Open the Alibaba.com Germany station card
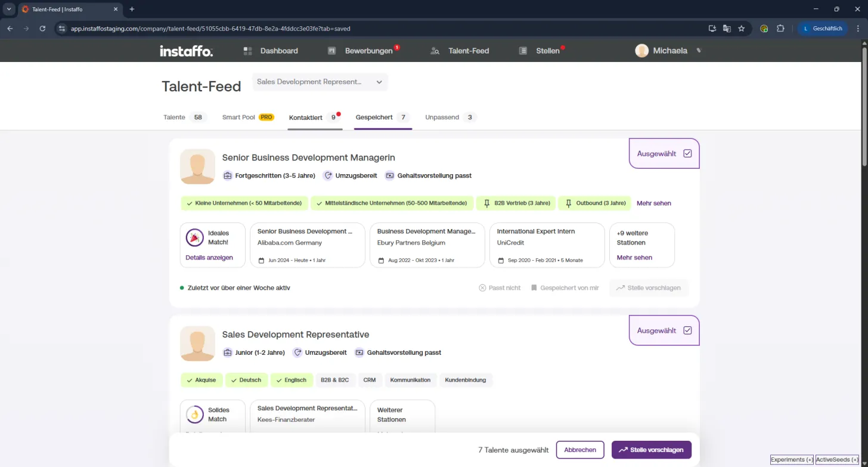 pyautogui.click(x=308, y=245)
